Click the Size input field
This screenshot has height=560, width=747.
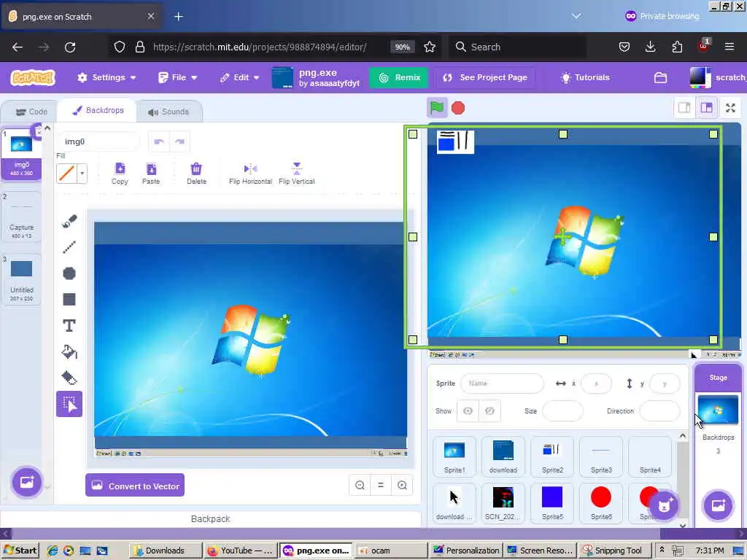[562, 411]
